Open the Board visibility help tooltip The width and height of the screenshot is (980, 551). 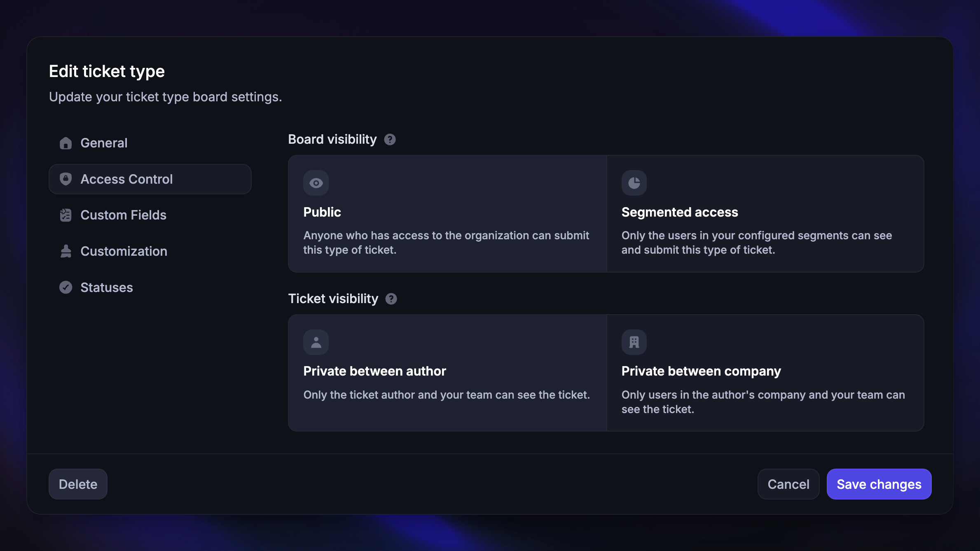390,140
